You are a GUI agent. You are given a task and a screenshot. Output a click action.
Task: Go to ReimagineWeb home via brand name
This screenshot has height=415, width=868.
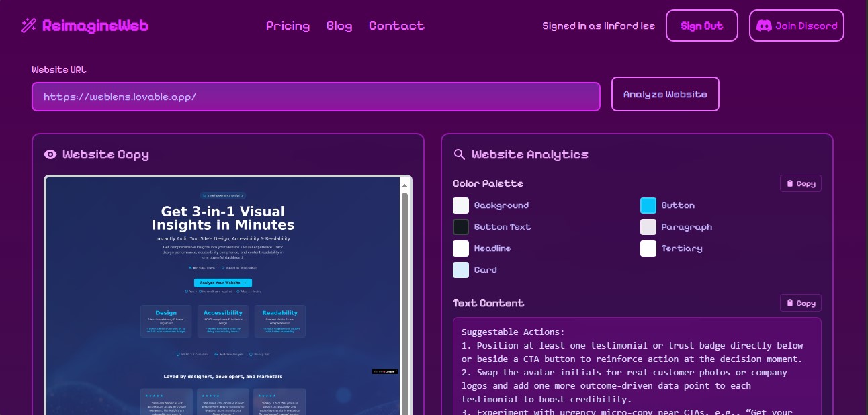click(95, 26)
